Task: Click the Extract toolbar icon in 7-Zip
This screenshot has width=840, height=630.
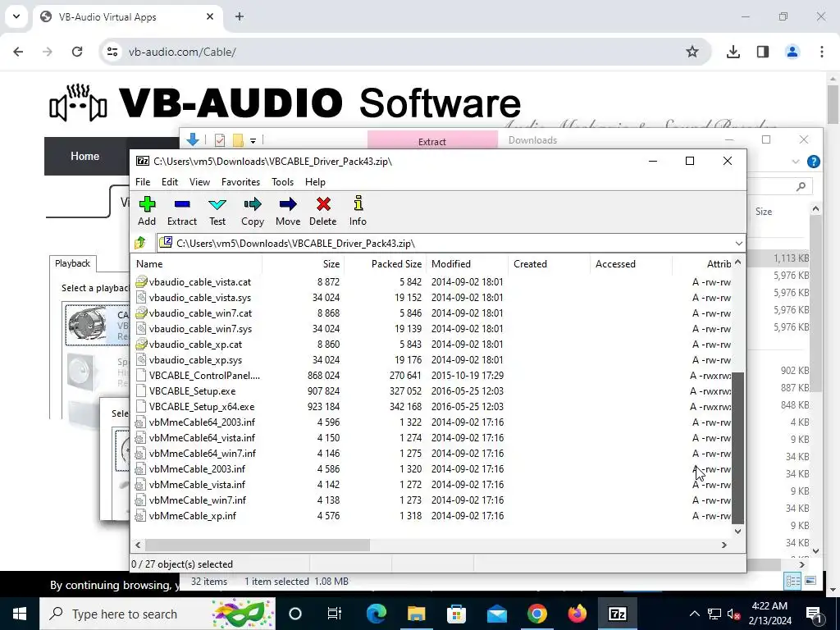Action: tap(182, 211)
